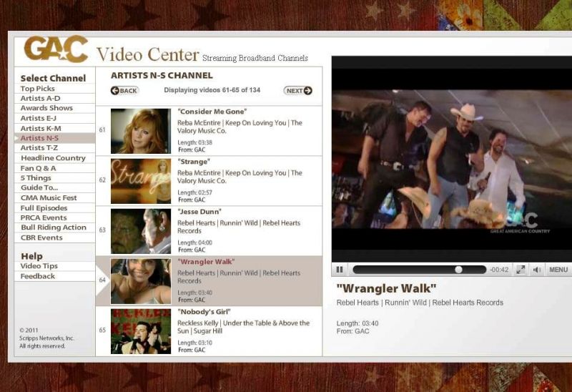Click the Feedback help link

[x=38, y=276]
